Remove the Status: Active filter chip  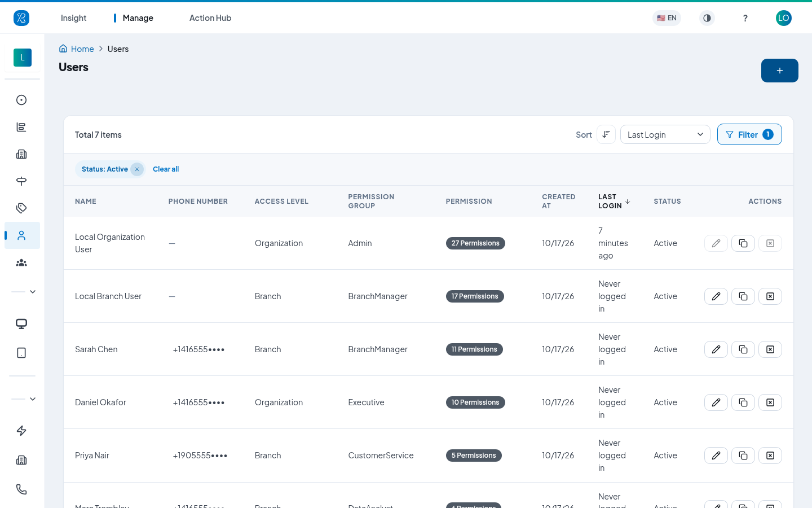pos(137,169)
